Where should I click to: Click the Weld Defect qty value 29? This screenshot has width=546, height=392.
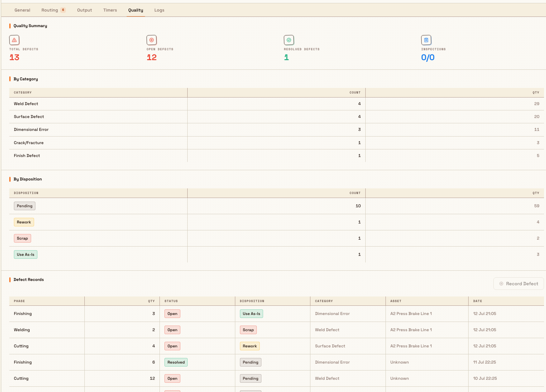pyautogui.click(x=537, y=104)
